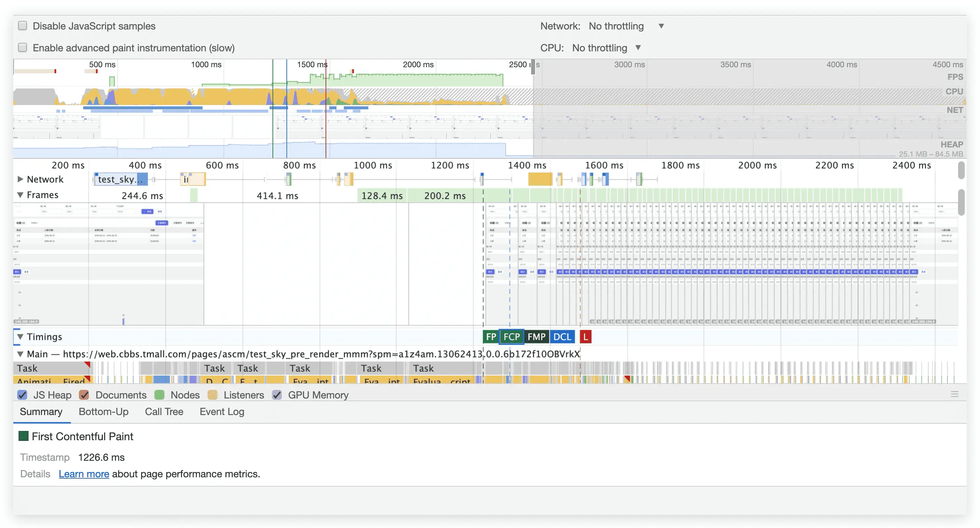
Task: Open the drawer menu icon beside GPU Memory
Action: 954,394
